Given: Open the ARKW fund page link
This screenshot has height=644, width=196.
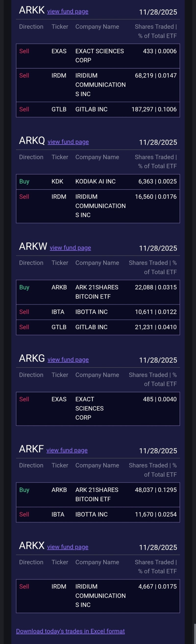Looking at the screenshot, I should point(70,247).
